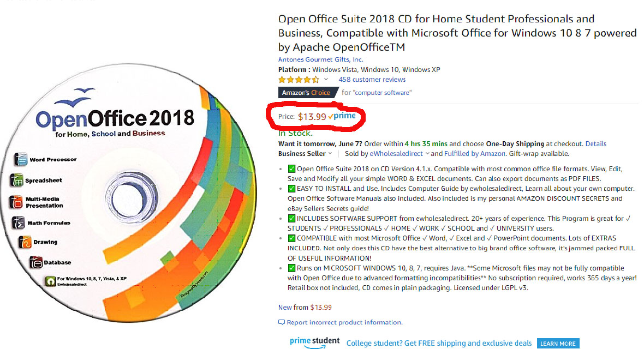Image resolution: width=644 pixels, height=349 pixels.
Task: Click the Spreadsheet icon on the CD
Action: [16, 180]
